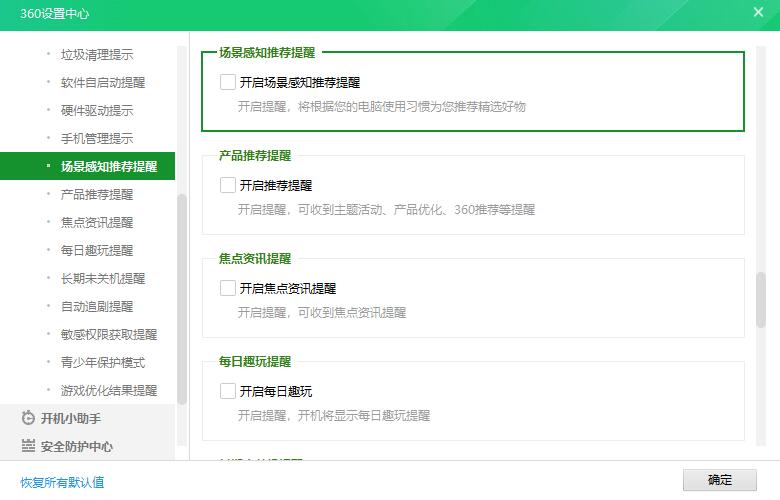780x500 pixels.
Task: Click description 将根据您的电脑使用习惯为您推荐精选好物
Action: point(412,106)
